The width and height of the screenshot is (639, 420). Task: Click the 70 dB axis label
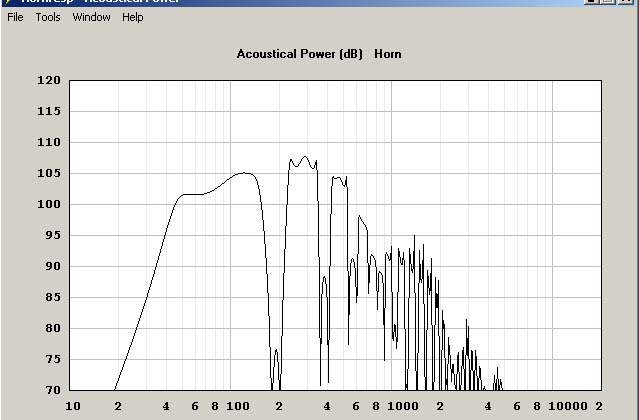tap(53, 390)
